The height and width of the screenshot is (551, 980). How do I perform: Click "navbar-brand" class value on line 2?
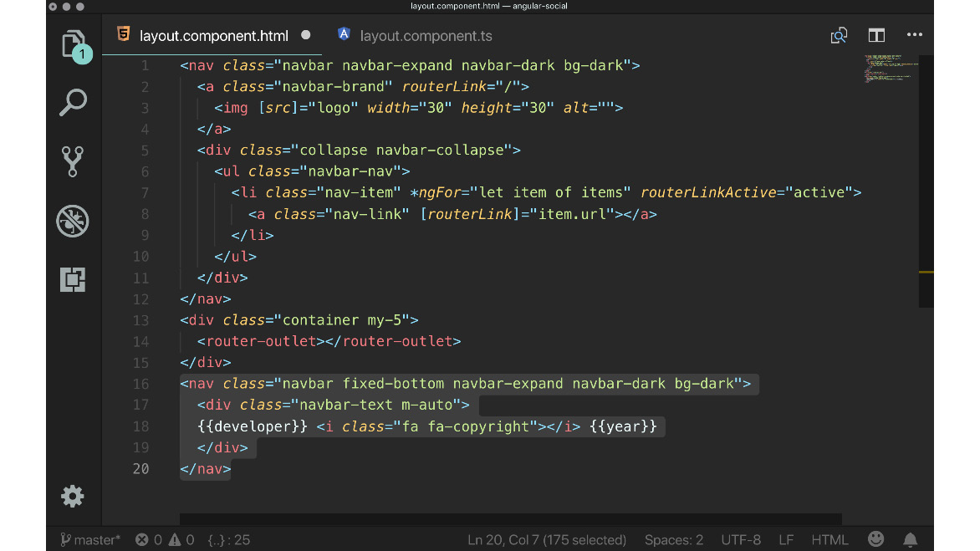click(x=334, y=87)
